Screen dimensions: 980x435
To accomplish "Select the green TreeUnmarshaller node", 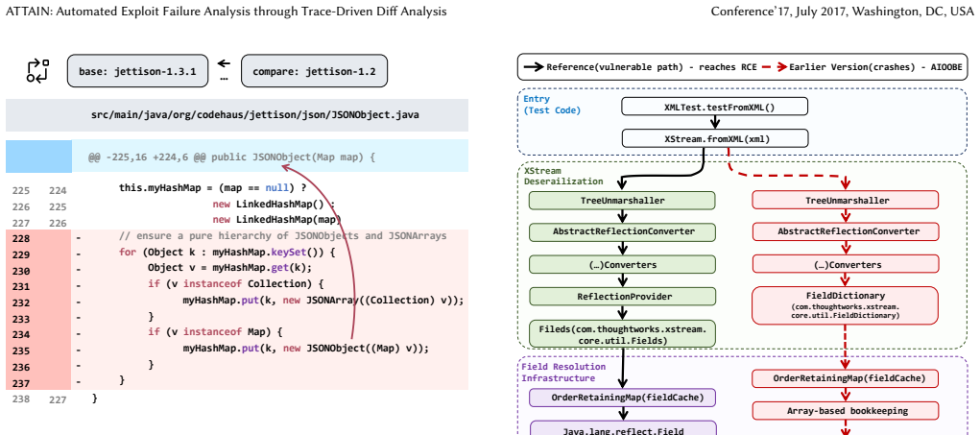I will (622, 201).
